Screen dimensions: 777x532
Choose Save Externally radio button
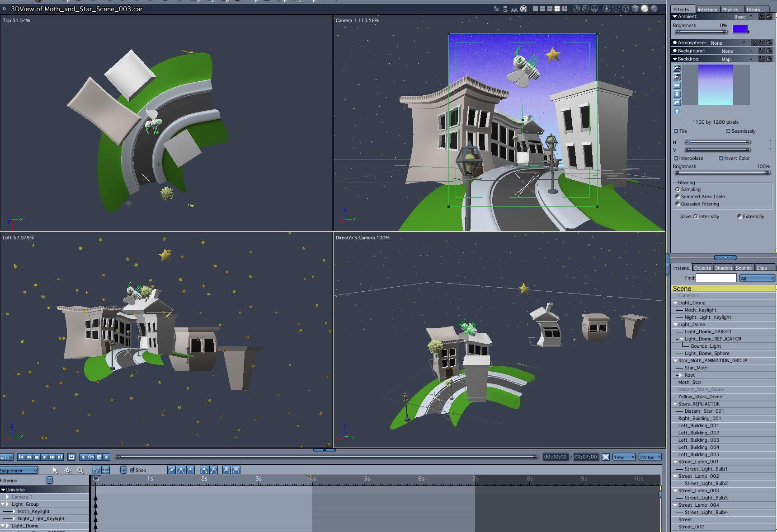pos(739,216)
